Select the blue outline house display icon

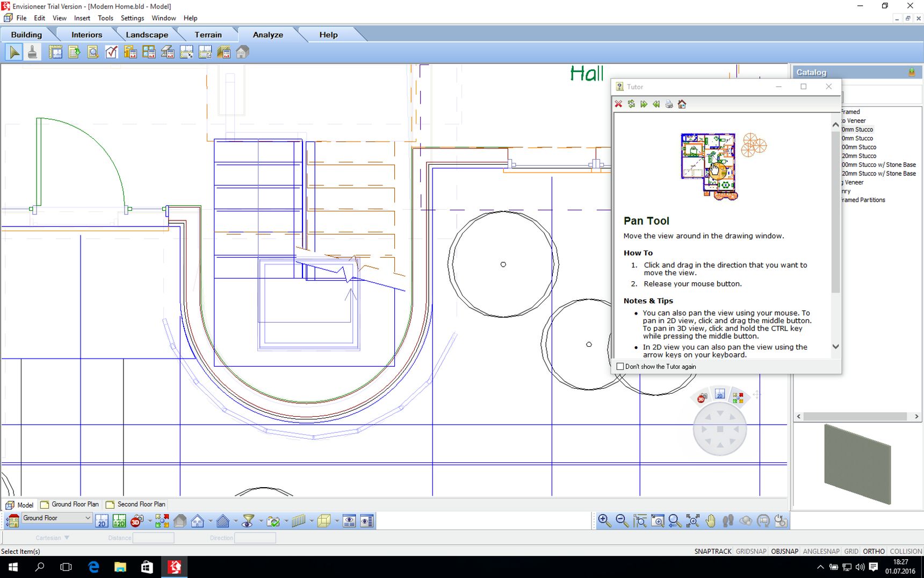click(198, 520)
